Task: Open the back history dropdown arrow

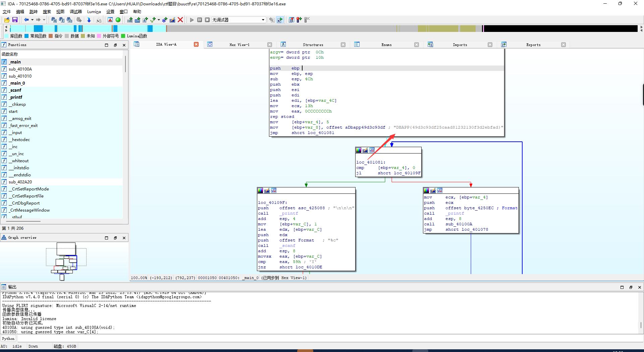Action: click(32, 20)
